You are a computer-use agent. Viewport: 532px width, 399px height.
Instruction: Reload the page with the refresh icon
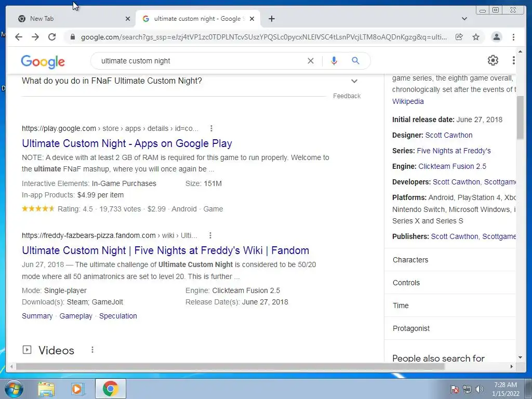pyautogui.click(x=52, y=37)
